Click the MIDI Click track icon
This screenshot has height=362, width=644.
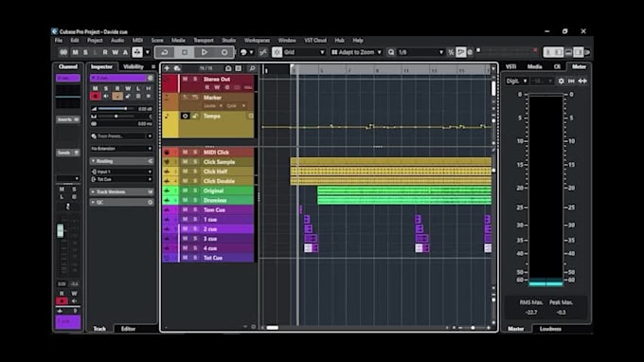point(167,153)
